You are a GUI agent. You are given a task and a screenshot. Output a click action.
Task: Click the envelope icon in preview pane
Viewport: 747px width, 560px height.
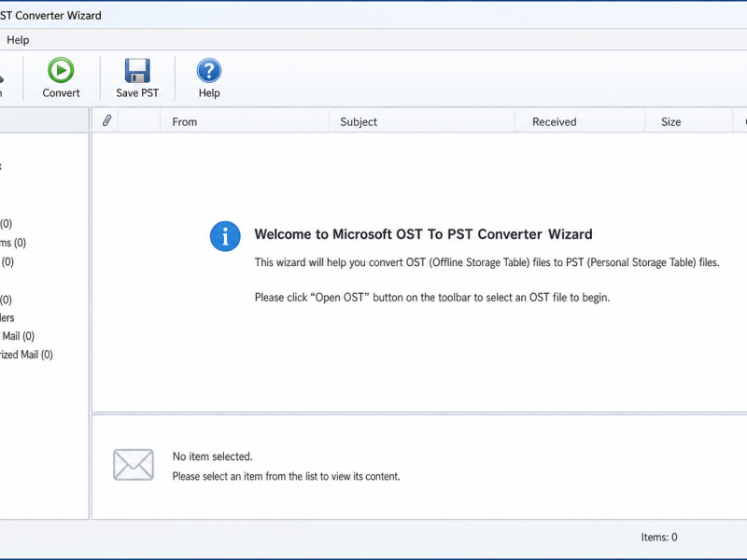tap(134, 464)
